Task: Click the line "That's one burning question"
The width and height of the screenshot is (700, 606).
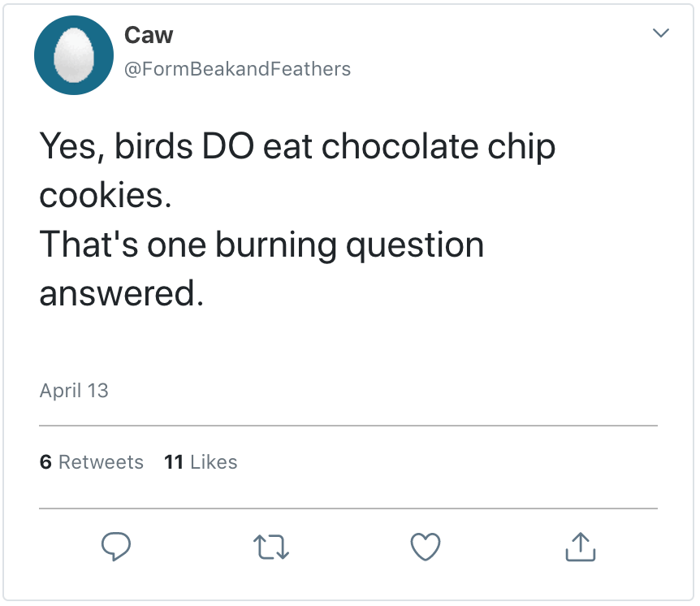Action: 261,245
